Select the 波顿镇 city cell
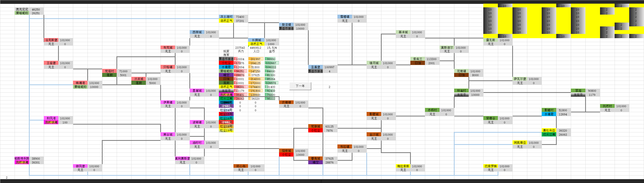Image resolution: width=644 pixels, height=183 pixels. [x=197, y=122]
